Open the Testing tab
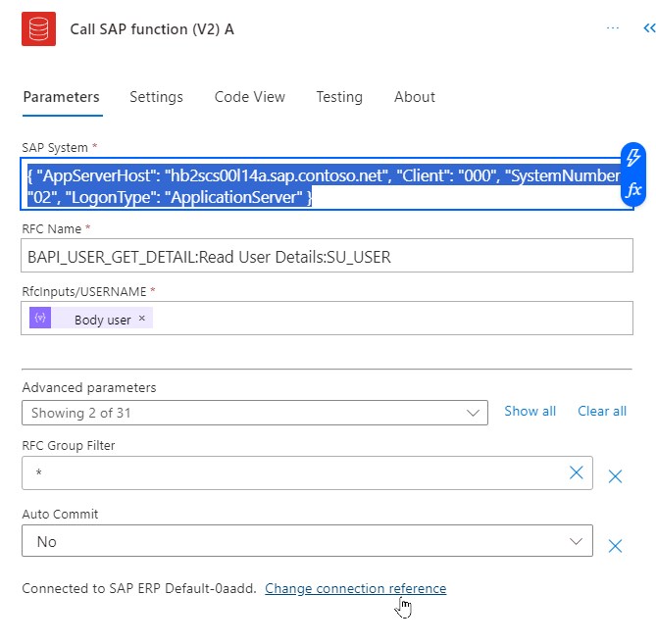Image resolution: width=656 pixels, height=644 pixels. click(x=339, y=97)
